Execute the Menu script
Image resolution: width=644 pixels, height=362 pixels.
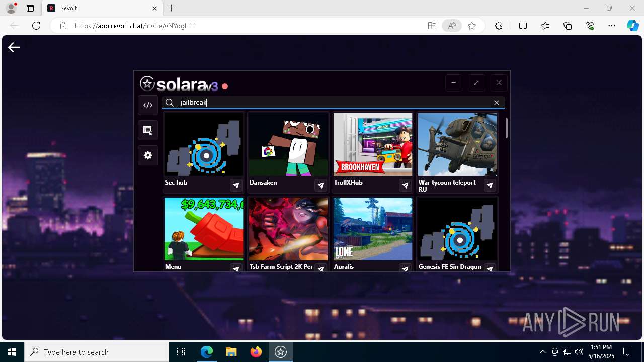(x=236, y=268)
